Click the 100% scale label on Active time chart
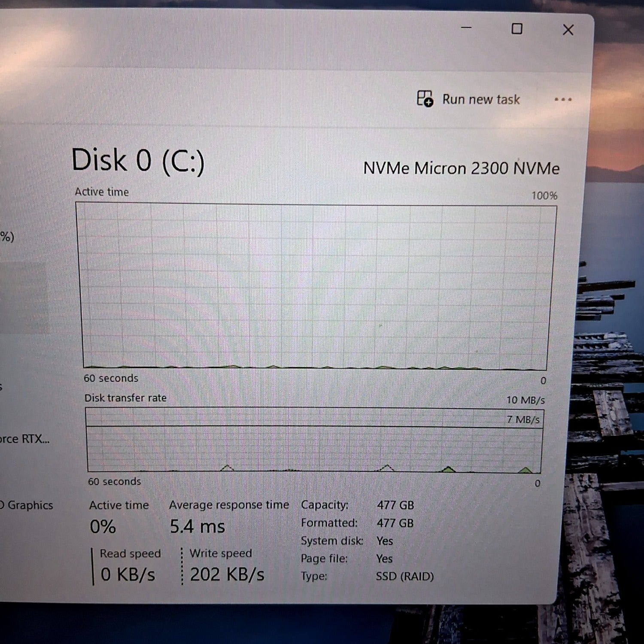This screenshot has height=644, width=644. [544, 195]
